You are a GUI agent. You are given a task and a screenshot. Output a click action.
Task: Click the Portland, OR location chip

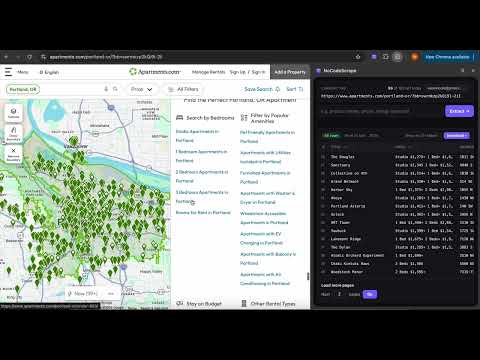[23, 89]
